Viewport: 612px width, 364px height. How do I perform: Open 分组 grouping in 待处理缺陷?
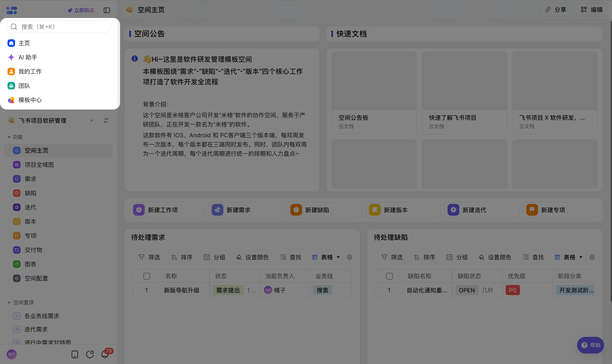457,257
